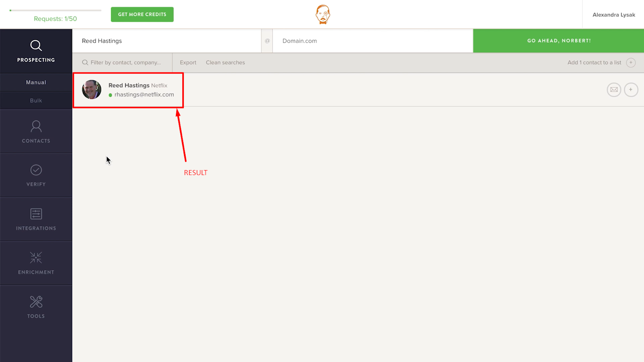Image resolution: width=644 pixels, height=362 pixels.
Task: Select Manual prospecting mode
Action: click(x=36, y=82)
